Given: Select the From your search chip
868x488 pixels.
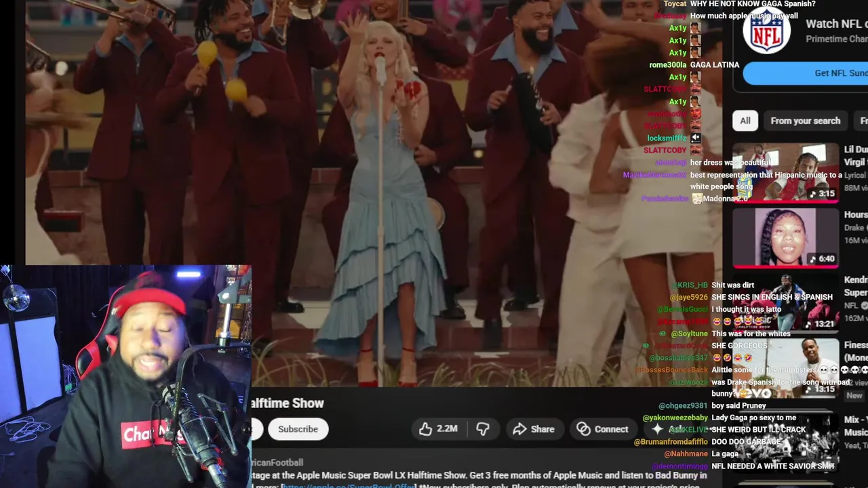Looking at the screenshot, I should (x=805, y=121).
